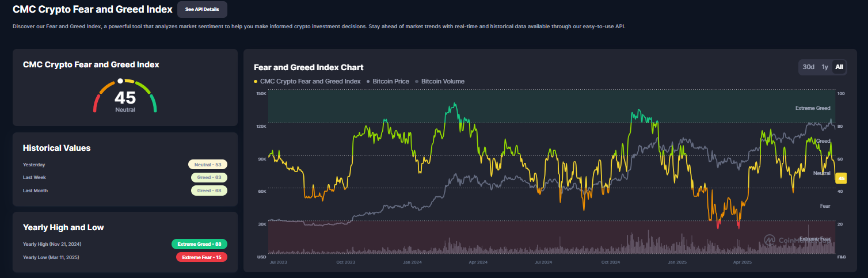Image resolution: width=868 pixels, height=278 pixels.
Task: Click the CMC Crypto Fear and Greed Index page title
Action: point(93,9)
